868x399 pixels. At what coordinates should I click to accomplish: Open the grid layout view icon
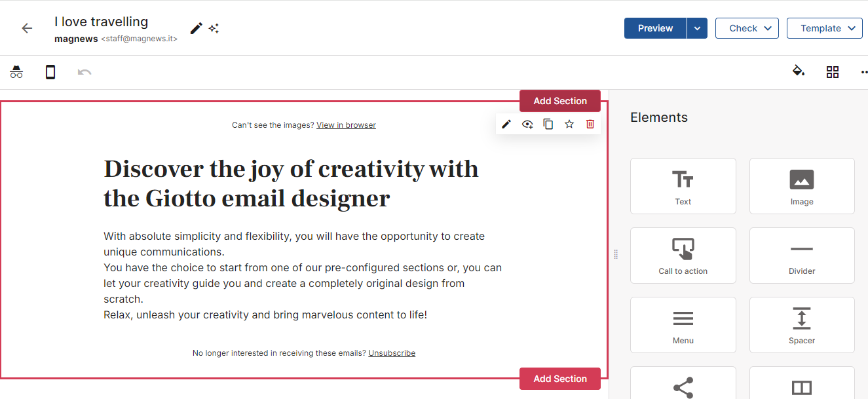[x=833, y=72]
